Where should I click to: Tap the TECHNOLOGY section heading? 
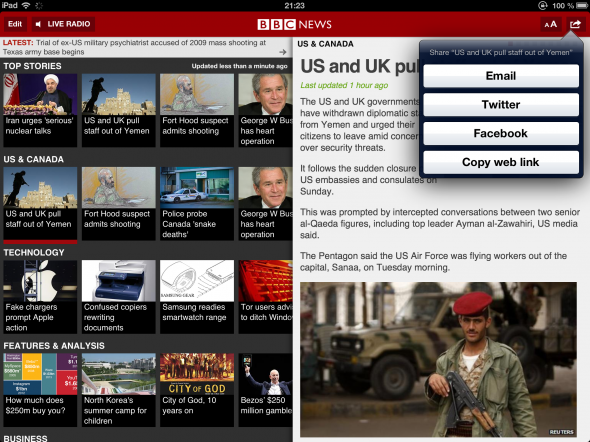(x=34, y=253)
